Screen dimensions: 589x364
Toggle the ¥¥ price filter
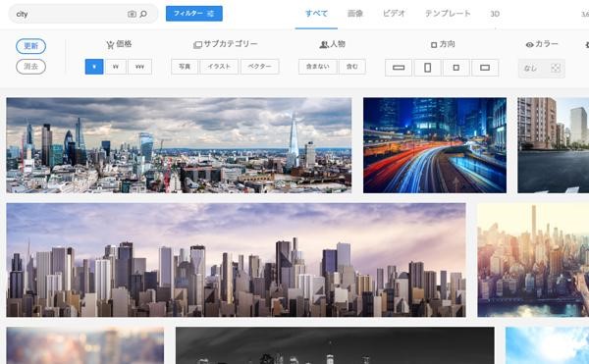(116, 67)
